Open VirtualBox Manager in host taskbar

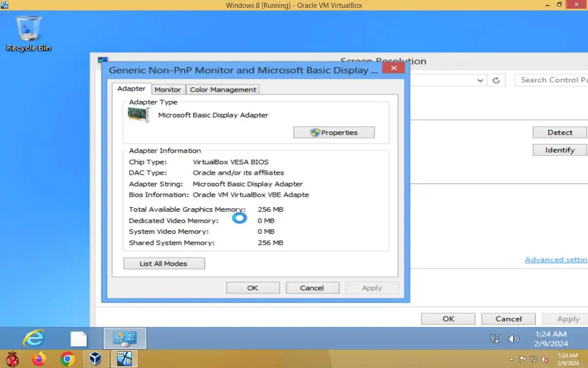96,359
